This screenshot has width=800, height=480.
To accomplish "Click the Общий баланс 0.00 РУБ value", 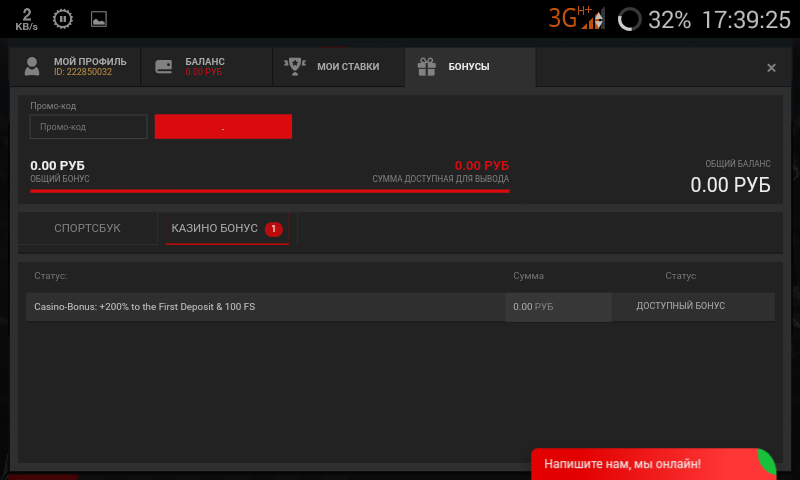I will [x=730, y=185].
